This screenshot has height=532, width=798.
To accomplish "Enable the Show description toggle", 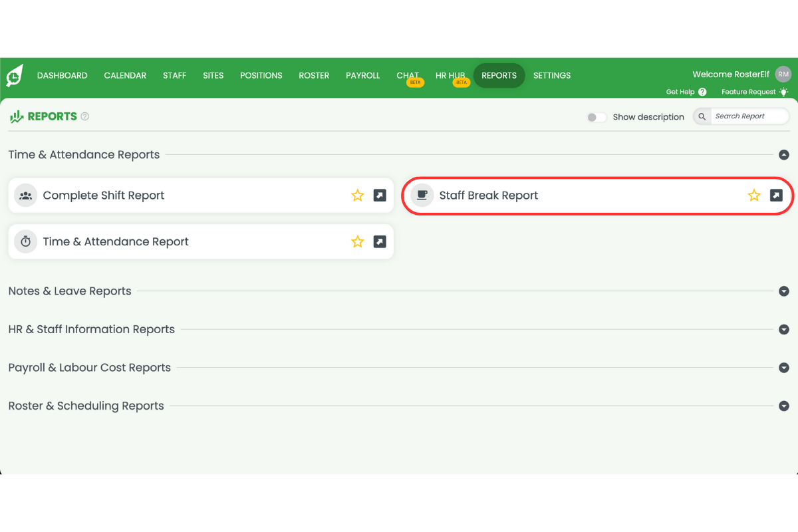I will point(596,116).
